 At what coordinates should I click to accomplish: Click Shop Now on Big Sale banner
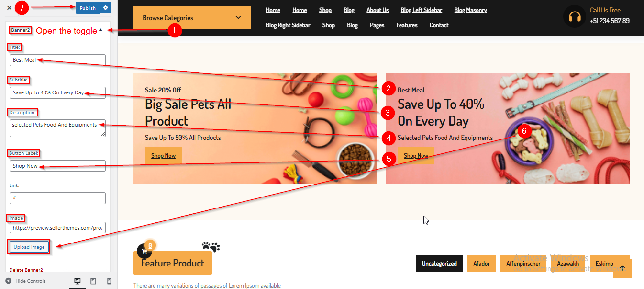[x=163, y=156]
